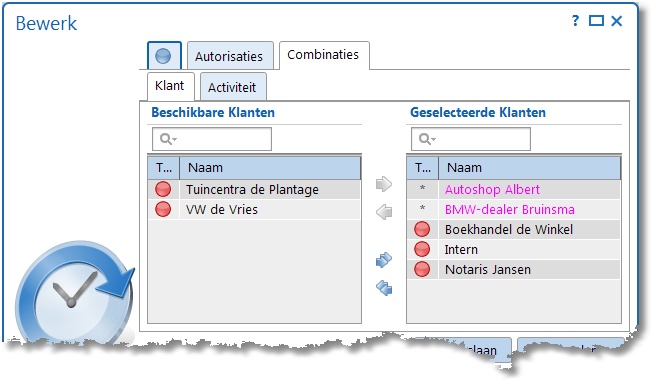Click the double left arrows to remove all
The height and width of the screenshot is (383, 653).
click(x=384, y=288)
